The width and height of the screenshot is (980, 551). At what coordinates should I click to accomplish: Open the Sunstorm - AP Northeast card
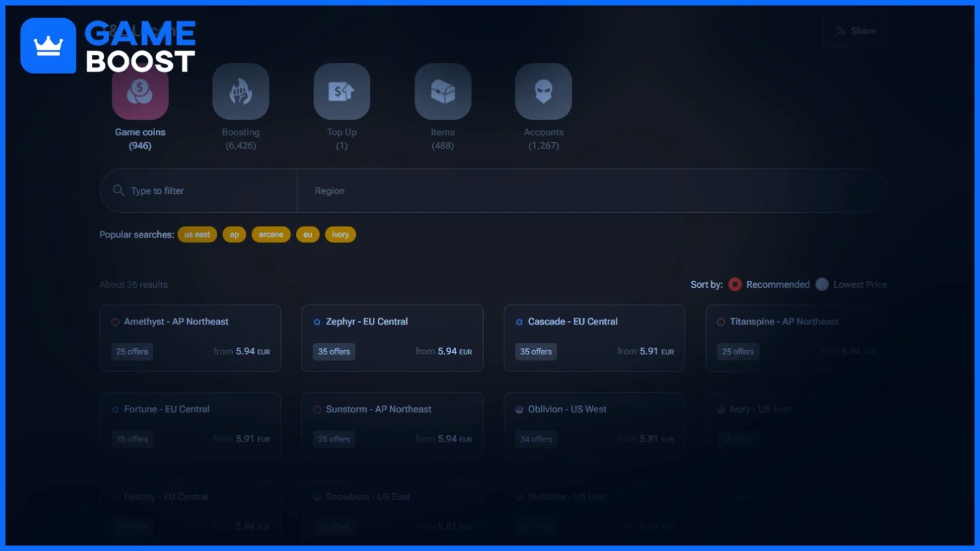393,426
